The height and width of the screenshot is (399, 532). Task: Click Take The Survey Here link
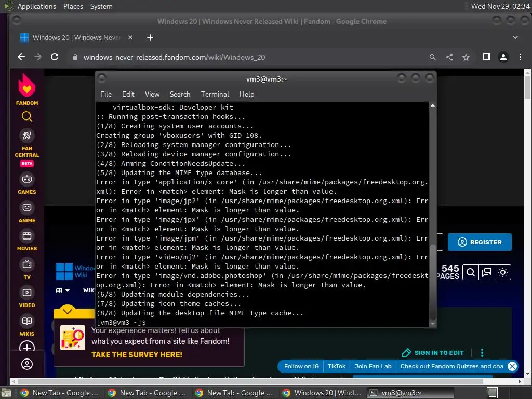[137, 355]
